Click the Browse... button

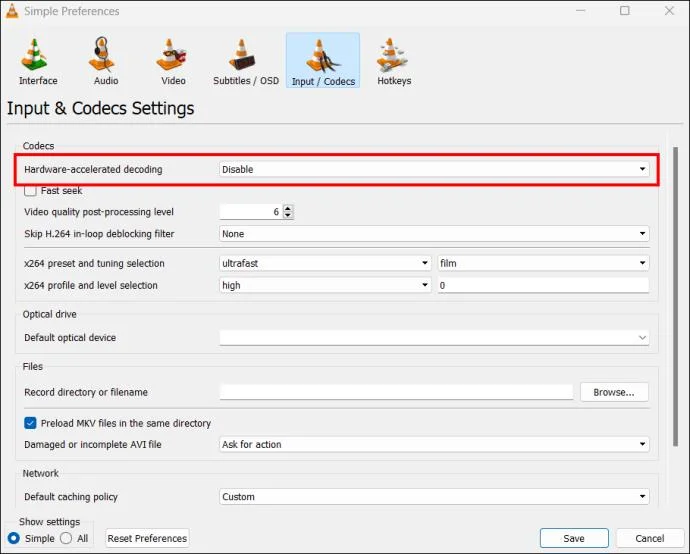point(614,392)
